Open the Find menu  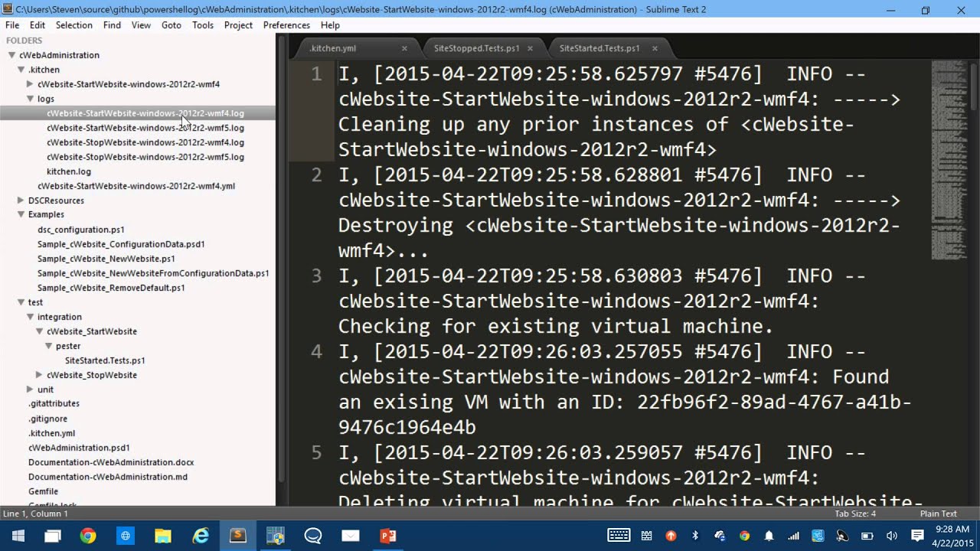(x=112, y=25)
